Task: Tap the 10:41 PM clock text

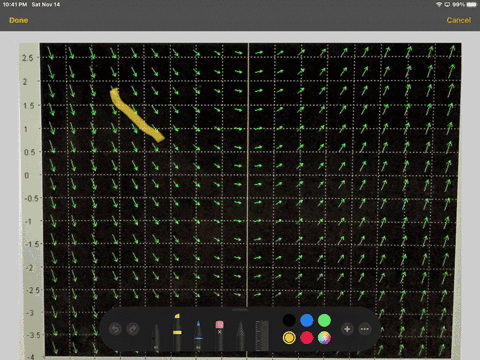Action: point(15,4)
